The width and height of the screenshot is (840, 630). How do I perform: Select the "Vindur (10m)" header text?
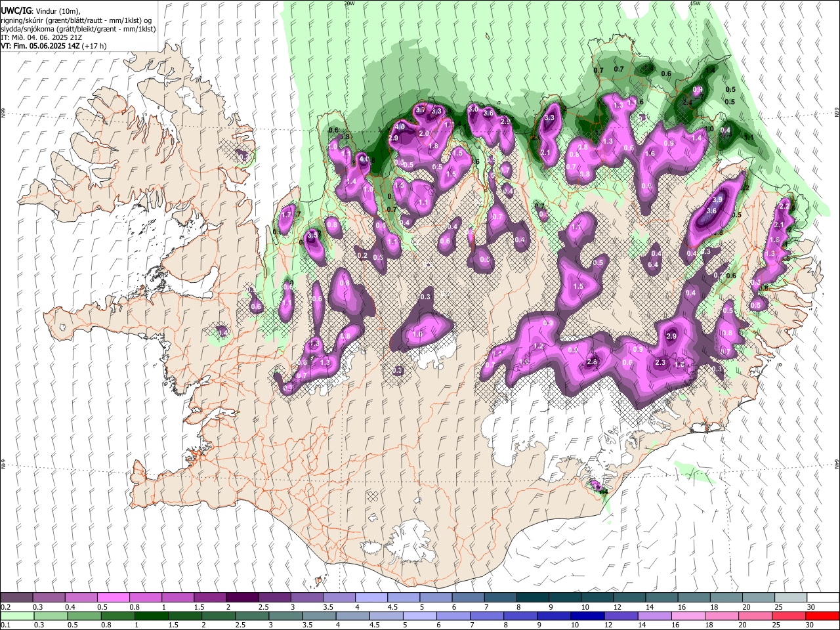pyautogui.click(x=58, y=11)
